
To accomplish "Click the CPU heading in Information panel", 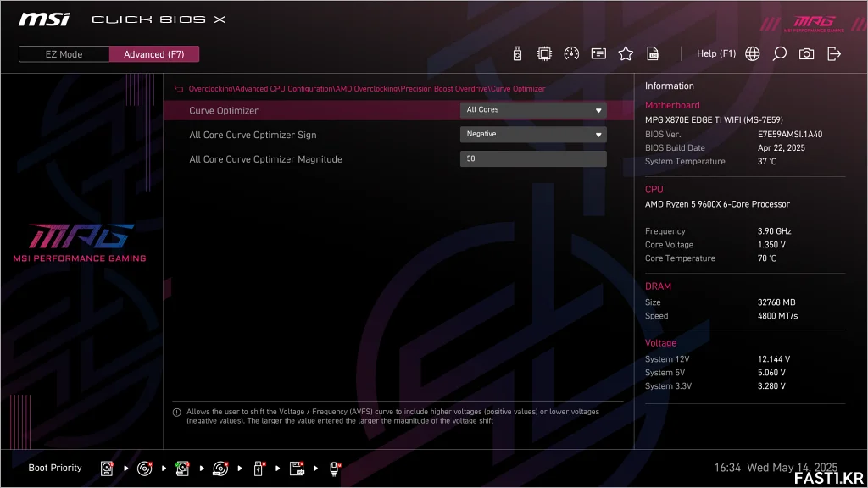I will click(x=654, y=189).
